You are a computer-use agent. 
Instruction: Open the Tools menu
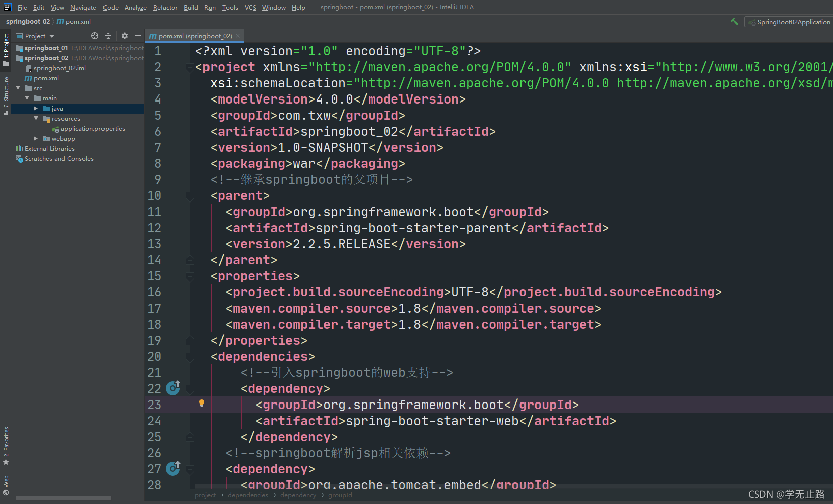[x=230, y=8]
